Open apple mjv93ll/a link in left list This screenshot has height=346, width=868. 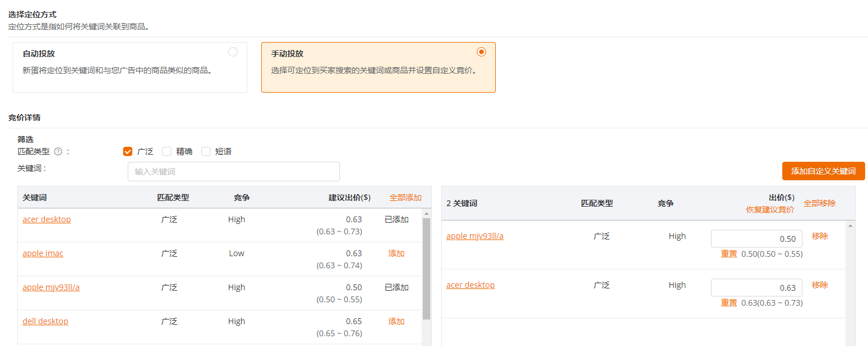coord(51,287)
